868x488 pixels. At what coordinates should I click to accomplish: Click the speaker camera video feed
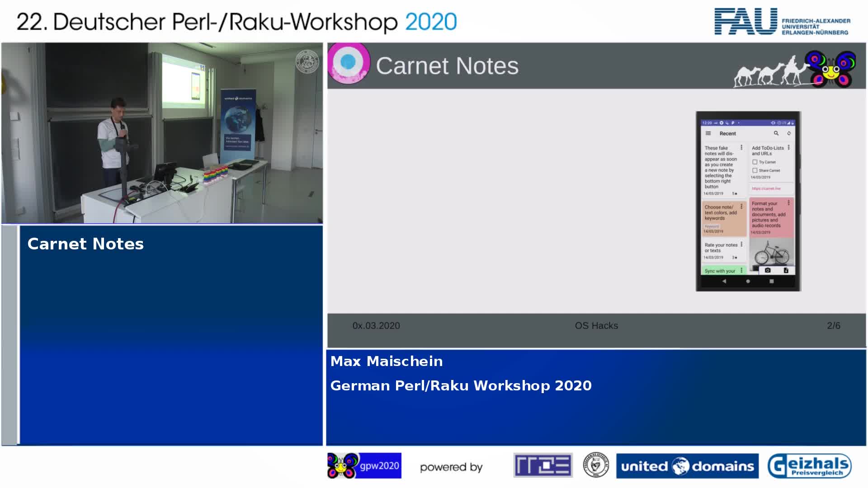162,133
